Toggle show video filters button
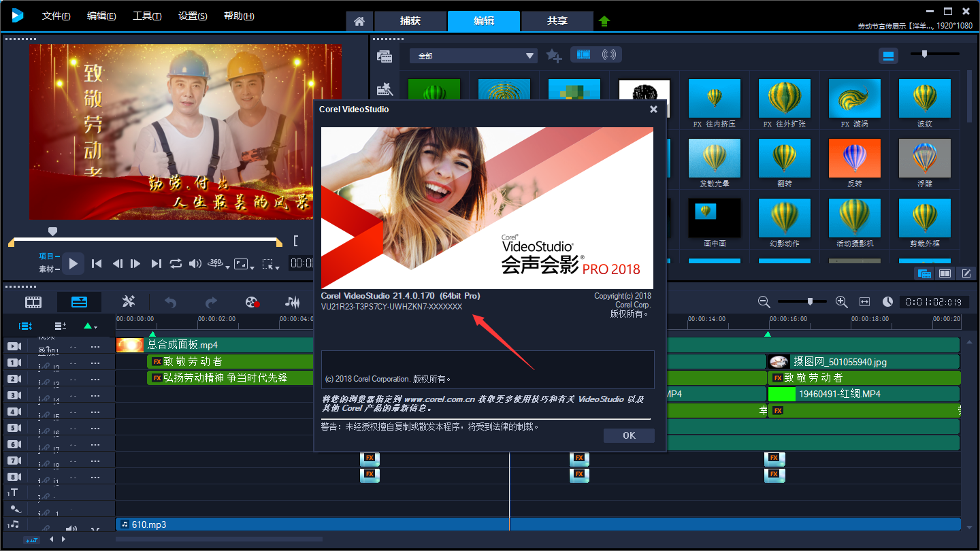 coord(583,54)
